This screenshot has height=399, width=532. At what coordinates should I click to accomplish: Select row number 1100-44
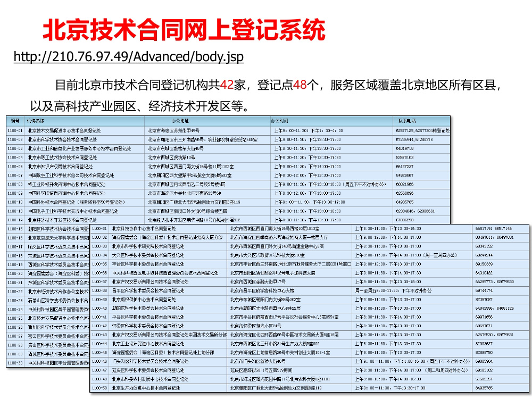pyautogui.click(x=99, y=344)
